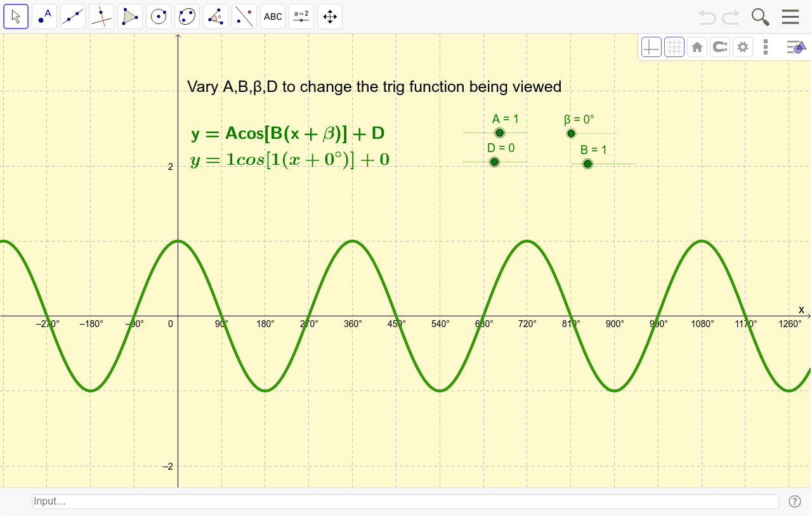The height and width of the screenshot is (516, 812).
Task: Expand the three-dots more options
Action: click(766, 47)
